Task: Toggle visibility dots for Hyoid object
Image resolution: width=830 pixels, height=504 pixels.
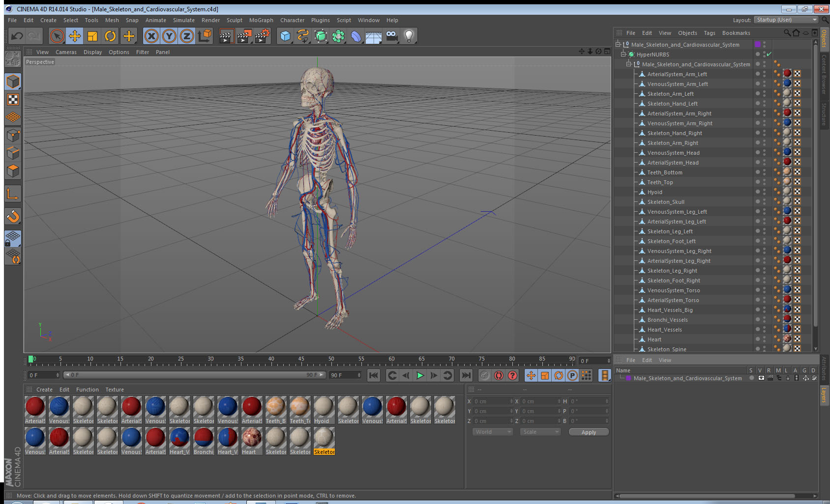Action: [x=764, y=192]
